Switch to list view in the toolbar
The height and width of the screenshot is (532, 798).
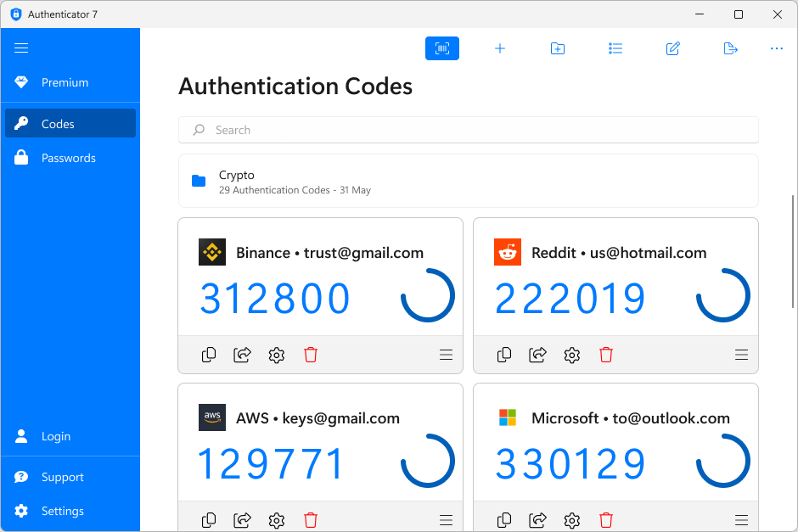tap(615, 48)
